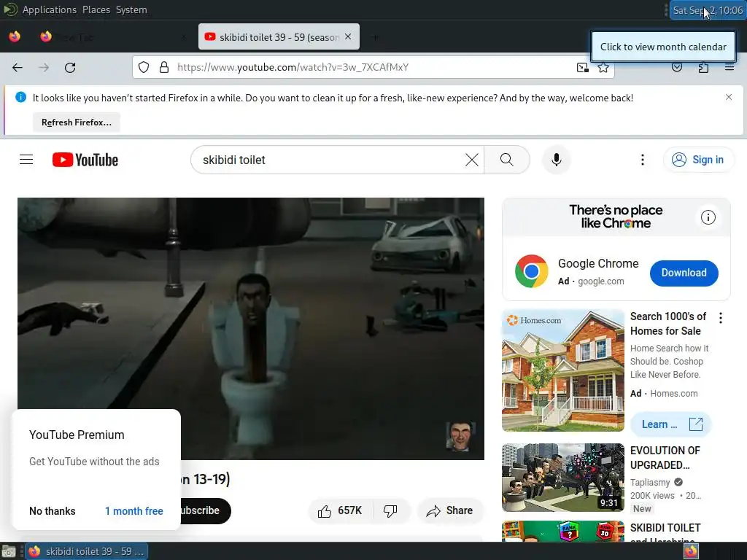
Task: Clear the search query with the X
Action: tap(472, 160)
